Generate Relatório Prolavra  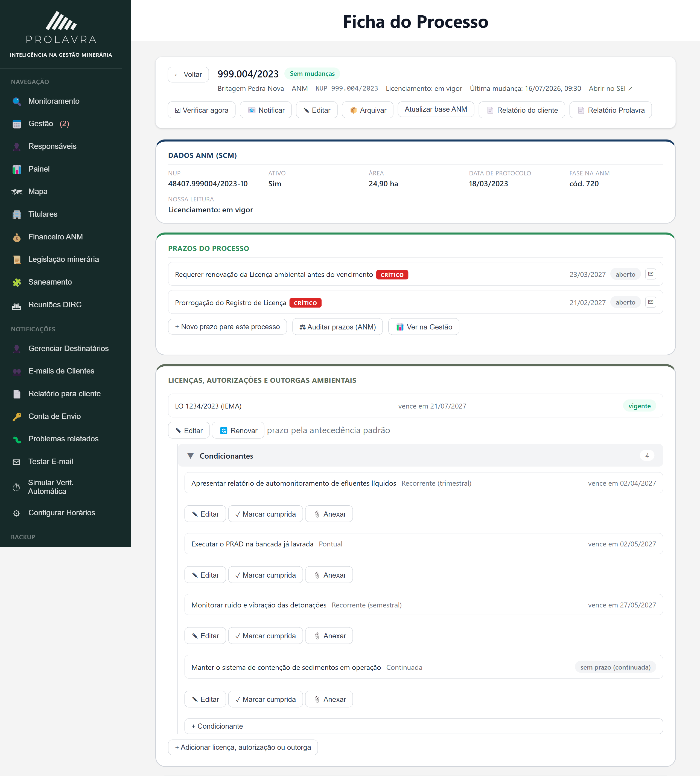[x=610, y=110]
